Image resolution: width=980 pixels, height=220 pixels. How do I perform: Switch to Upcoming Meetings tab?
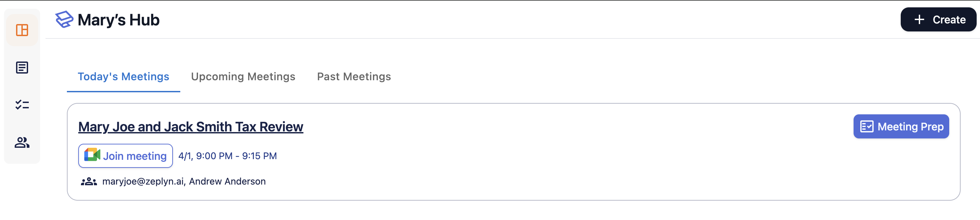[x=243, y=77]
